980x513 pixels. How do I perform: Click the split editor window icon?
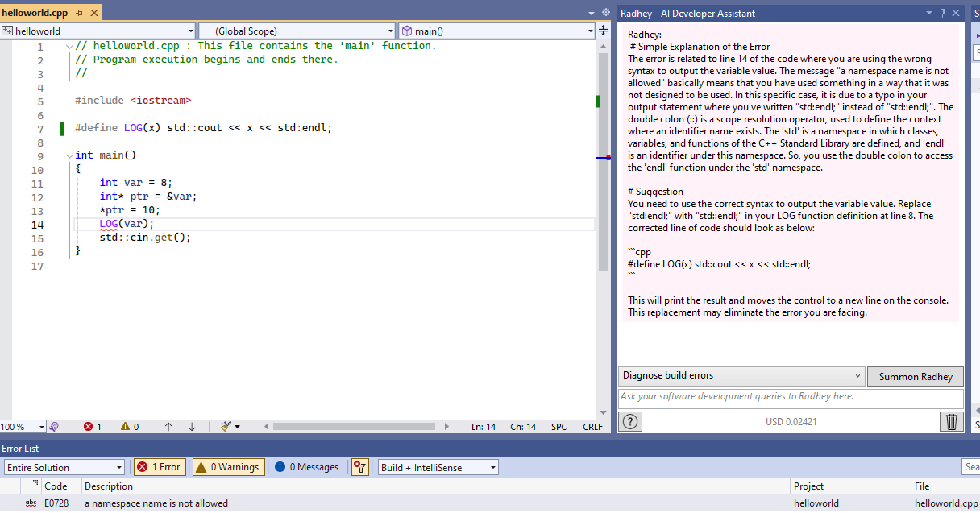603,31
